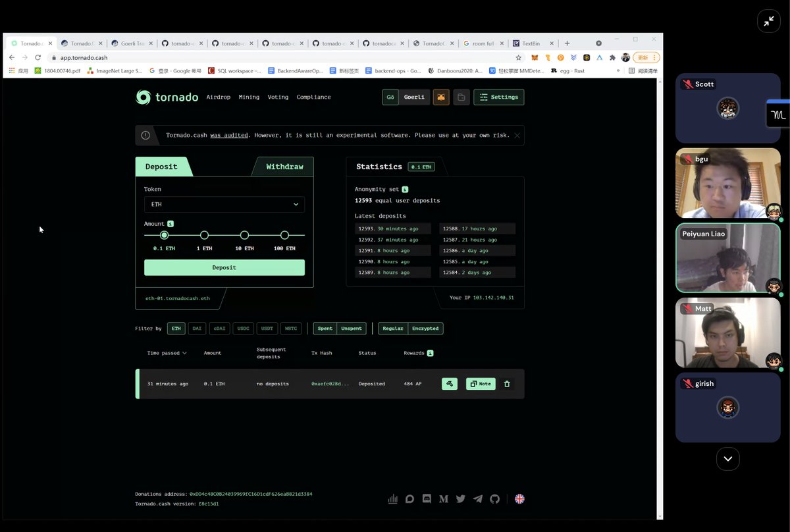Click the info icon beside Anonymity set
The image size is (790, 532).
click(x=406, y=190)
